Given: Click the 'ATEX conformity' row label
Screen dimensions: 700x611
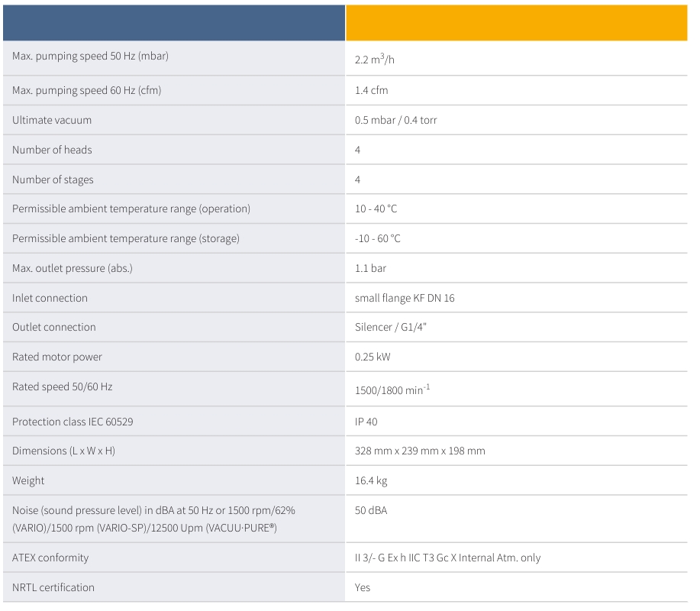Looking at the screenshot, I should [50, 558].
